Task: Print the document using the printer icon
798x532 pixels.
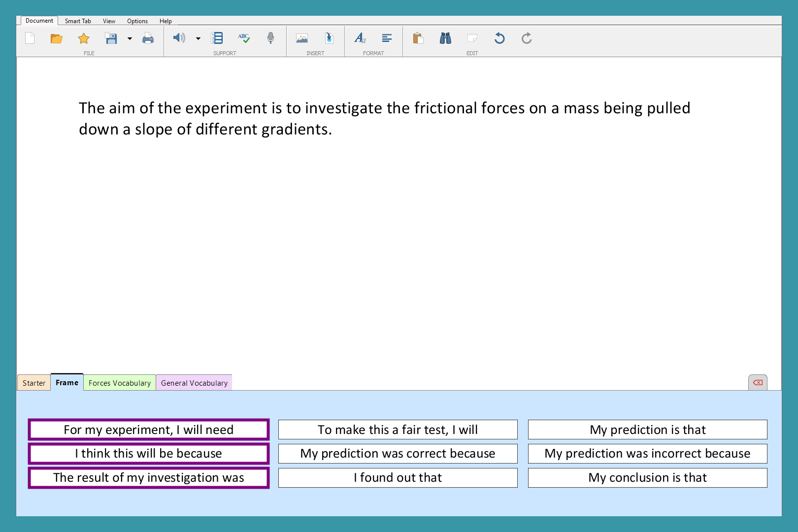Action: tap(148, 38)
